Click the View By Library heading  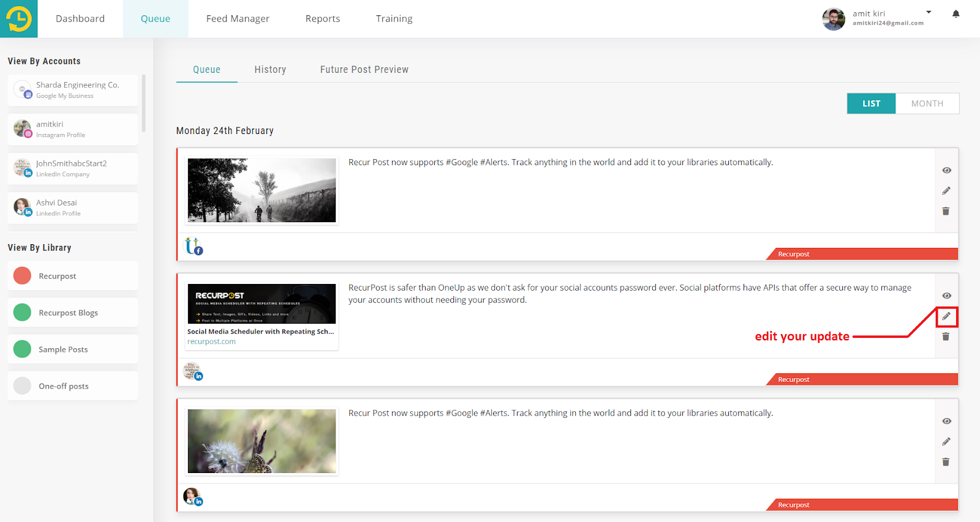pyautogui.click(x=40, y=248)
